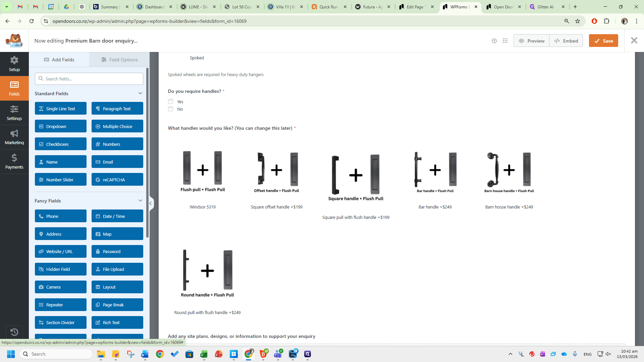Image resolution: width=644 pixels, height=362 pixels.
Task: Open Word from the taskbar
Action: click(145, 354)
